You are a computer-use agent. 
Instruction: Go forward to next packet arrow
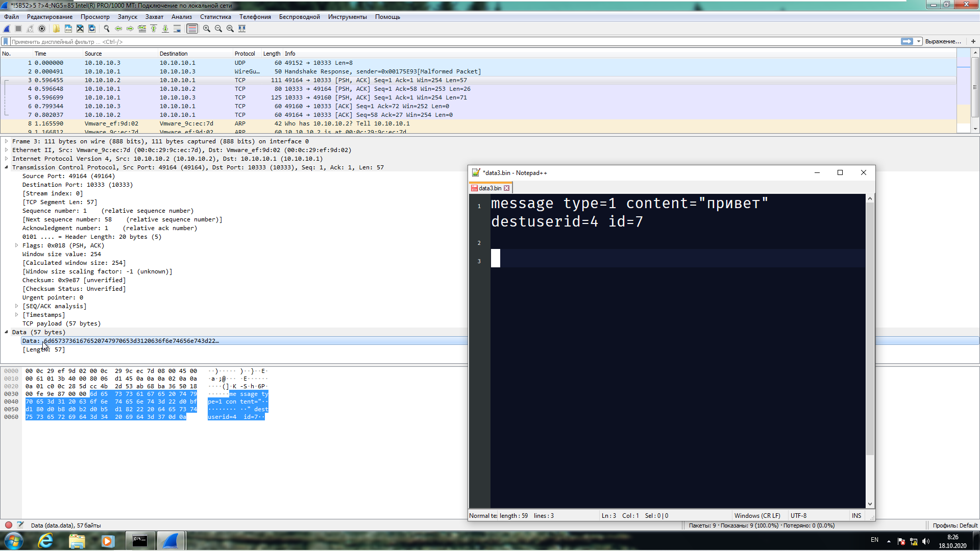coord(130,29)
